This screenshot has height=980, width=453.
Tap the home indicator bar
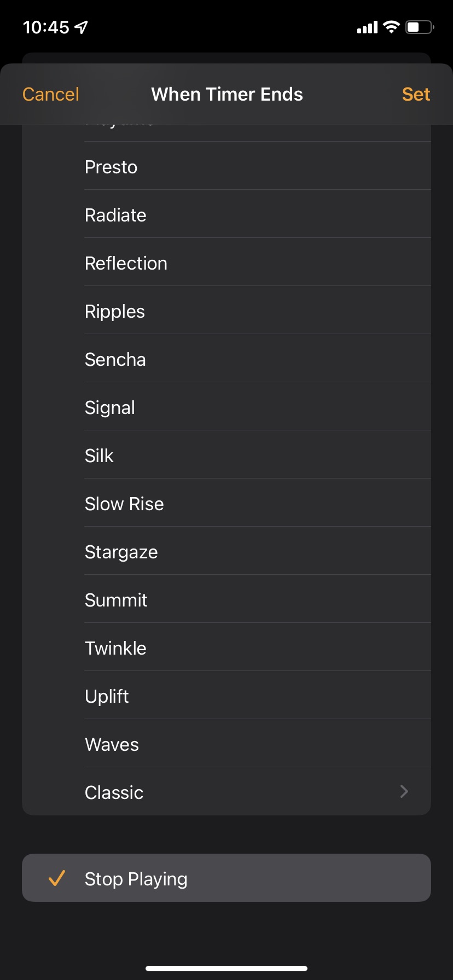[226, 968]
